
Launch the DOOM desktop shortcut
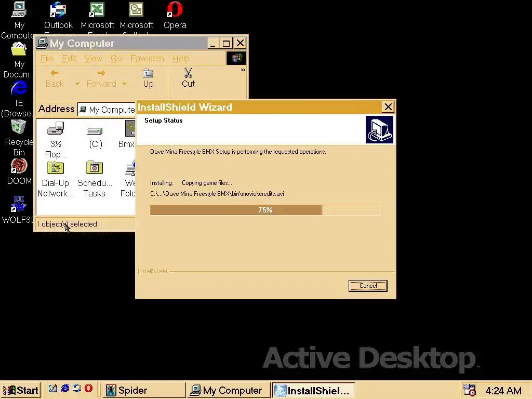19,171
